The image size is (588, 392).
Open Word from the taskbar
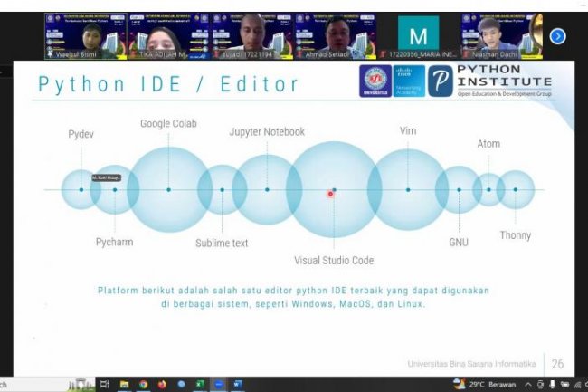tap(238, 385)
